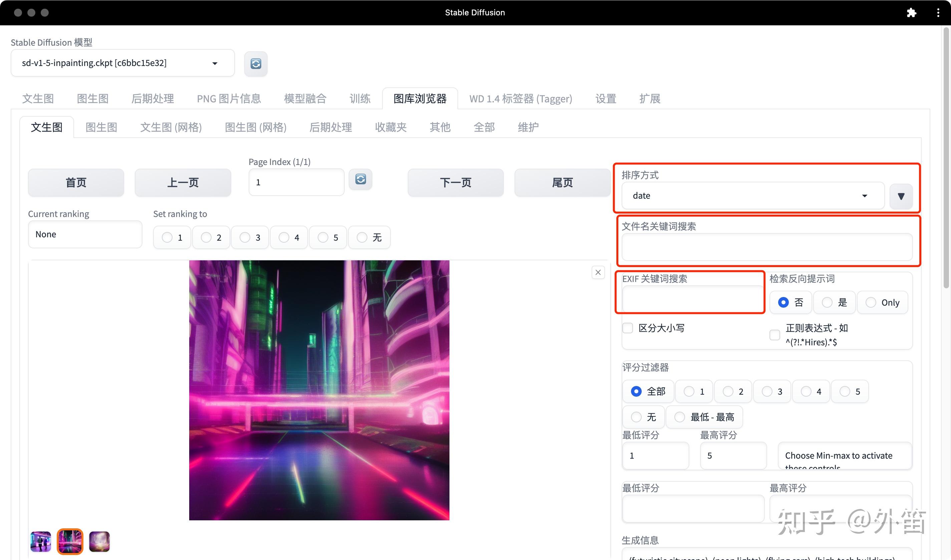Click the 下一页 next page button
The height and width of the screenshot is (560, 951).
455,182
